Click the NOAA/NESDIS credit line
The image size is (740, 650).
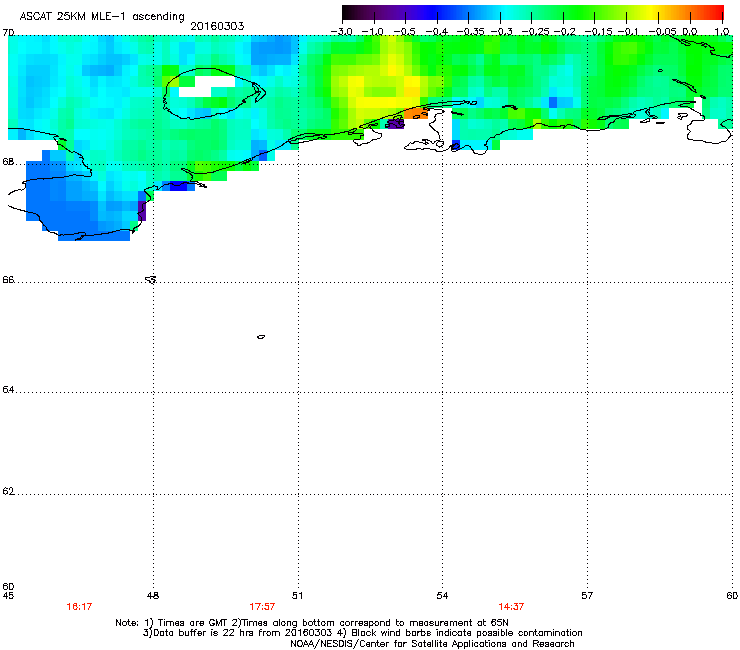coord(432,644)
